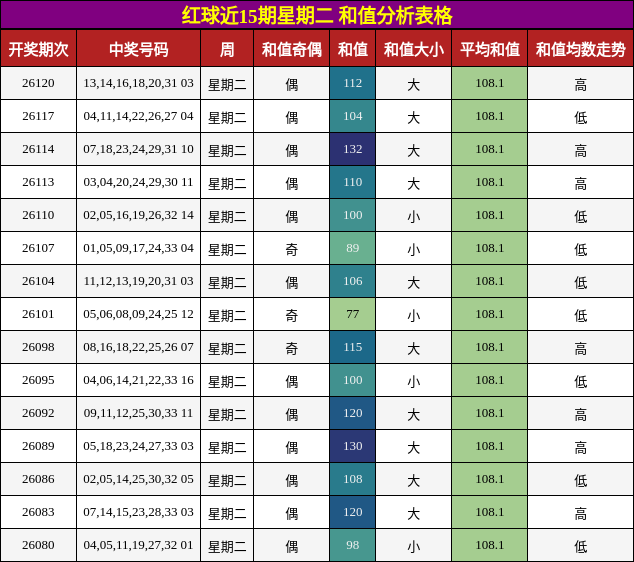The height and width of the screenshot is (562, 634).
Task: Select numbers 08,16,18,22,25,26 07
Action: click(x=138, y=347)
